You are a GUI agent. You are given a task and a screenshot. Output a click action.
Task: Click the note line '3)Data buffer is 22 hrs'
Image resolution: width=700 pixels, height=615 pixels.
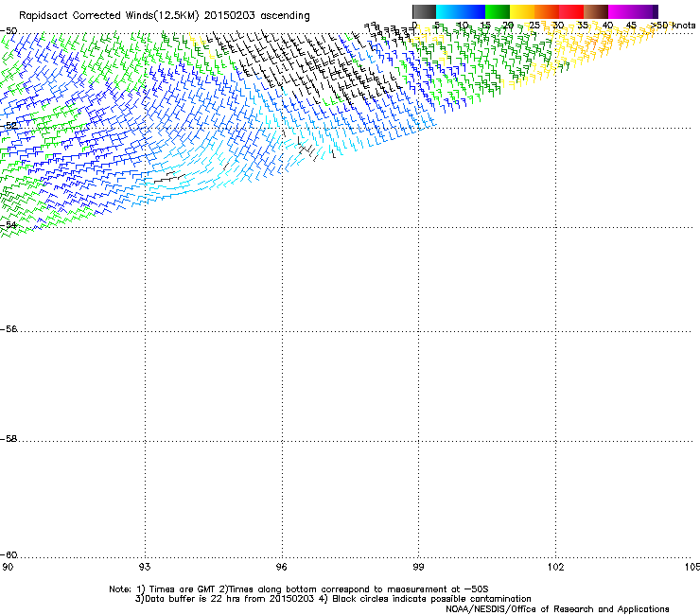[x=333, y=599]
